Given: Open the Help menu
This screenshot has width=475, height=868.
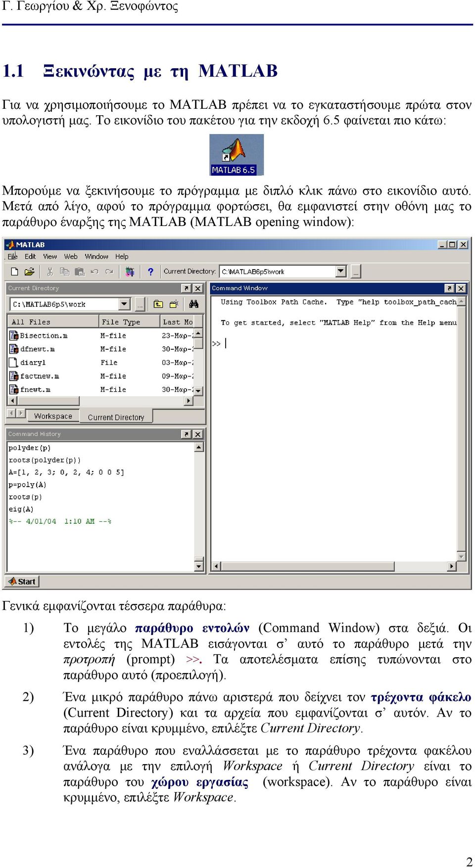Looking at the screenshot, I should pos(122,256).
